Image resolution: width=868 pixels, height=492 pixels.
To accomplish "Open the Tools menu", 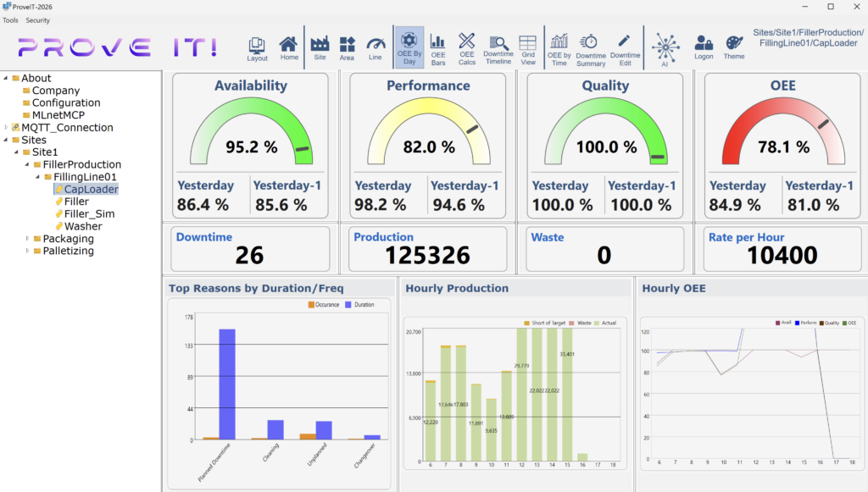I will pyautogui.click(x=9, y=19).
